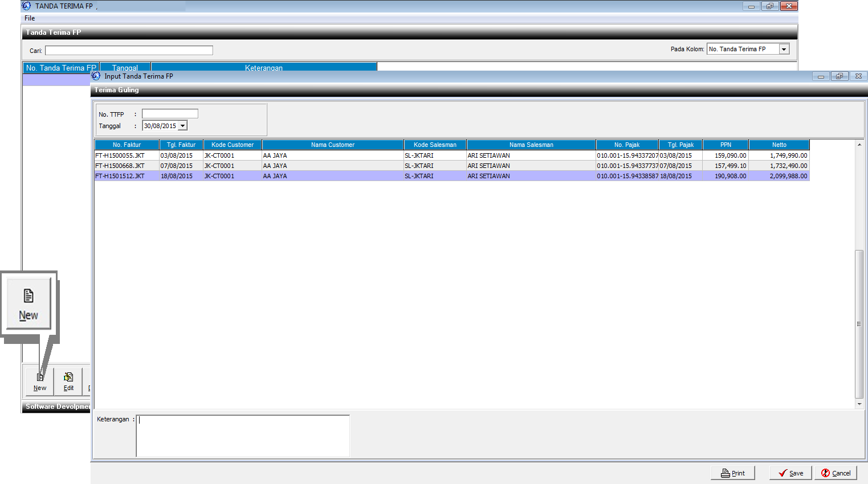Click the Cari search field
This screenshot has width=868, height=484.
pos(129,51)
